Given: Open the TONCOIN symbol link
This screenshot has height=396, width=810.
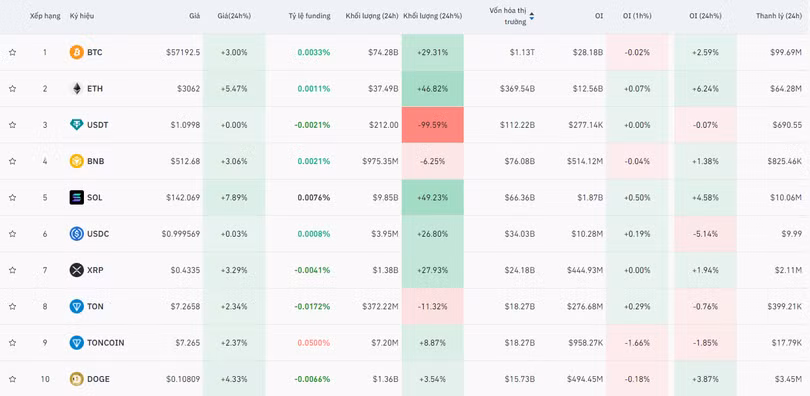Looking at the screenshot, I should [105, 342].
